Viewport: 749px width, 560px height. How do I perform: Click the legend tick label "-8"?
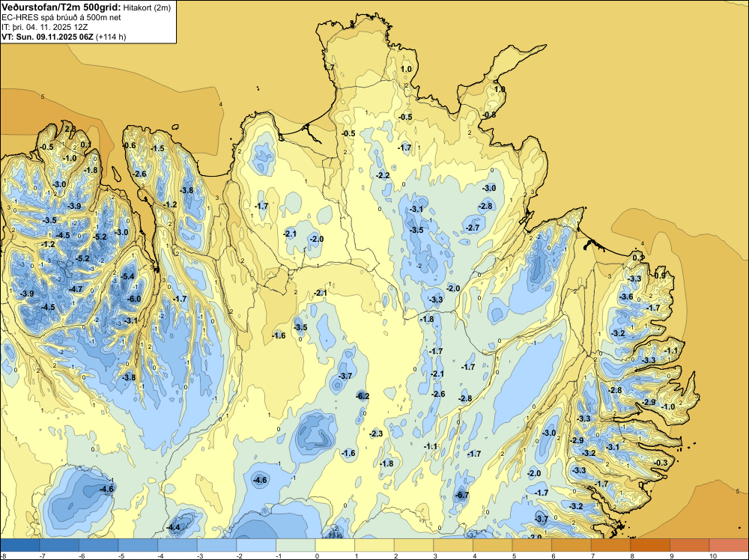coord(3,556)
